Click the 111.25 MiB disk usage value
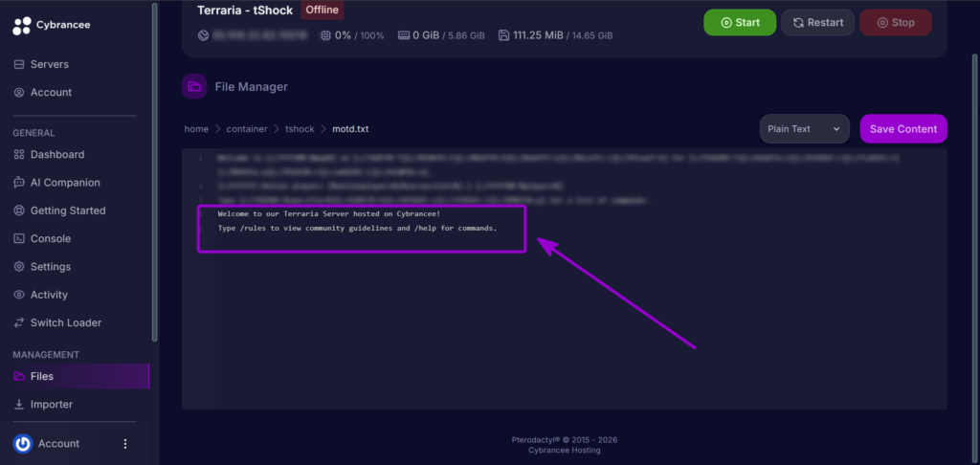 (x=538, y=35)
